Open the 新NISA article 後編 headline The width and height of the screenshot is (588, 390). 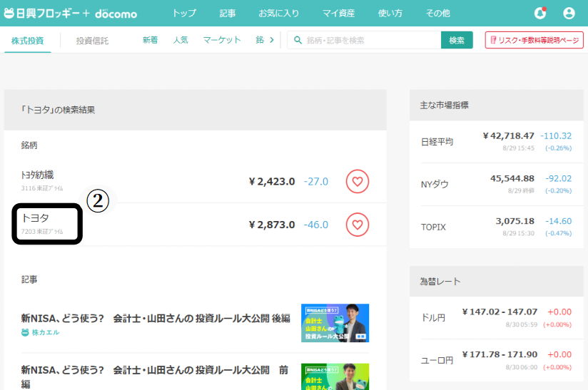point(156,318)
